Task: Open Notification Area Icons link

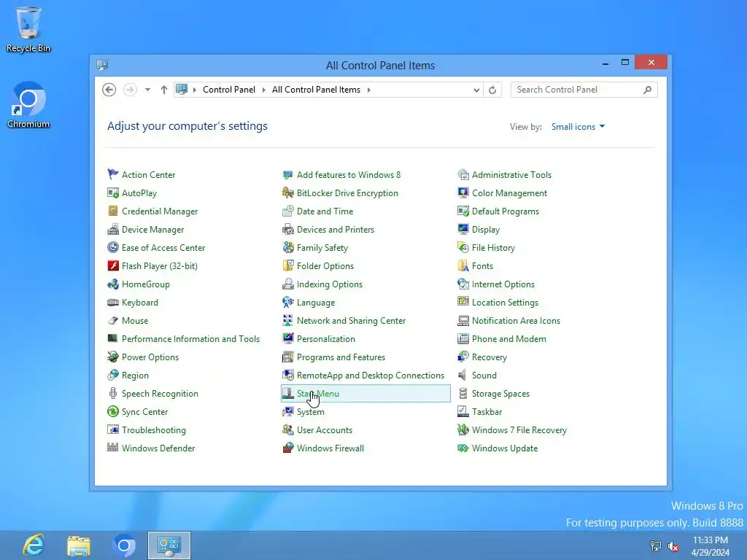Action: [x=516, y=321]
